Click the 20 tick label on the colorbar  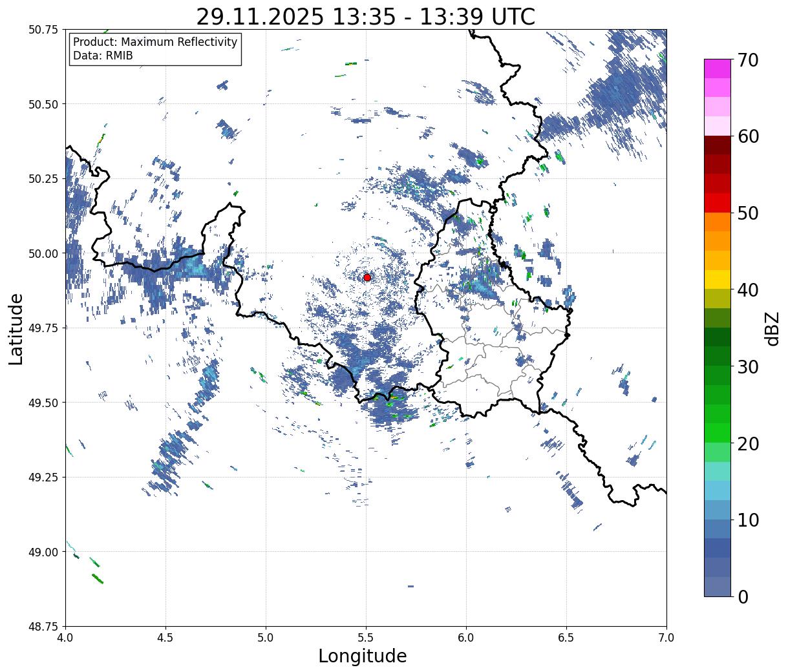[x=747, y=444]
